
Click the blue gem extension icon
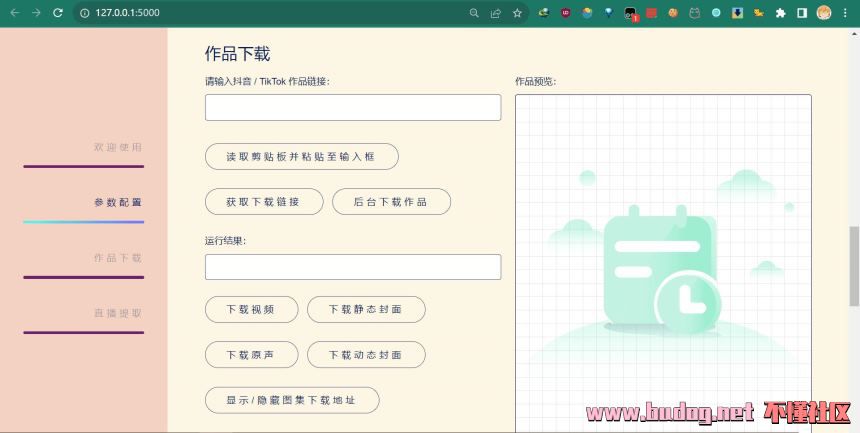click(x=609, y=13)
